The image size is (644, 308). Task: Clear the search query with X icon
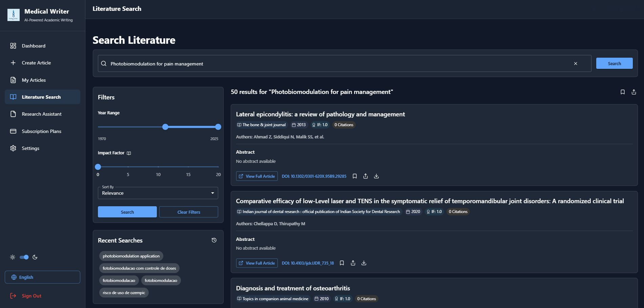(576, 63)
